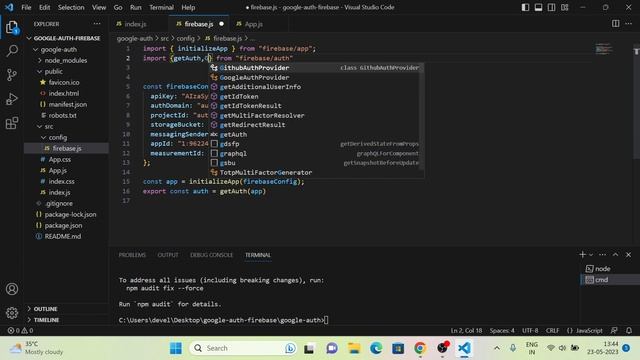
Task: Close the terminal panel
Action: pyautogui.click(x=629, y=255)
